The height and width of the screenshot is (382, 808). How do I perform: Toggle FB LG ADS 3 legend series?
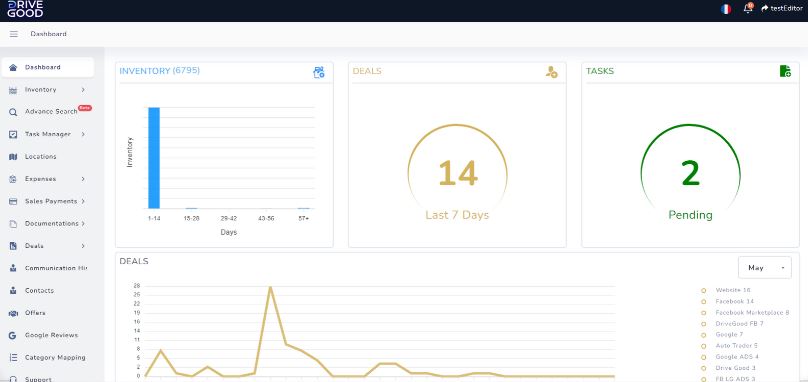click(729, 379)
